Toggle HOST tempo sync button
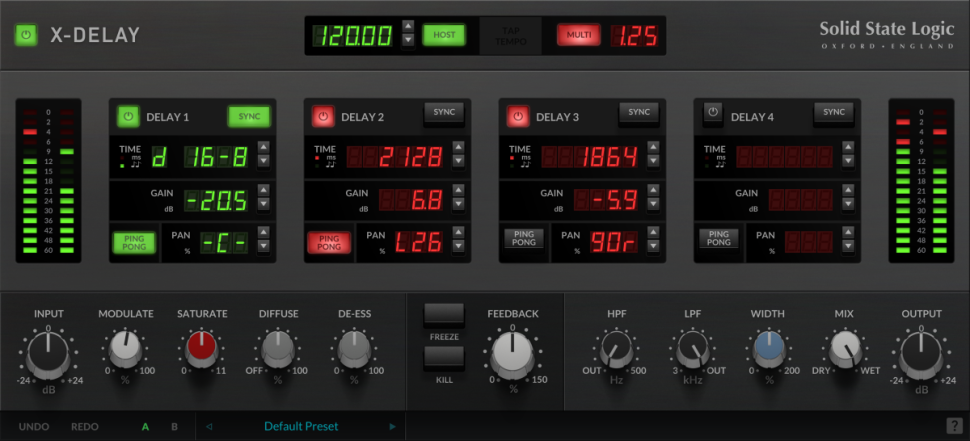The height and width of the screenshot is (441, 970). coord(444,35)
